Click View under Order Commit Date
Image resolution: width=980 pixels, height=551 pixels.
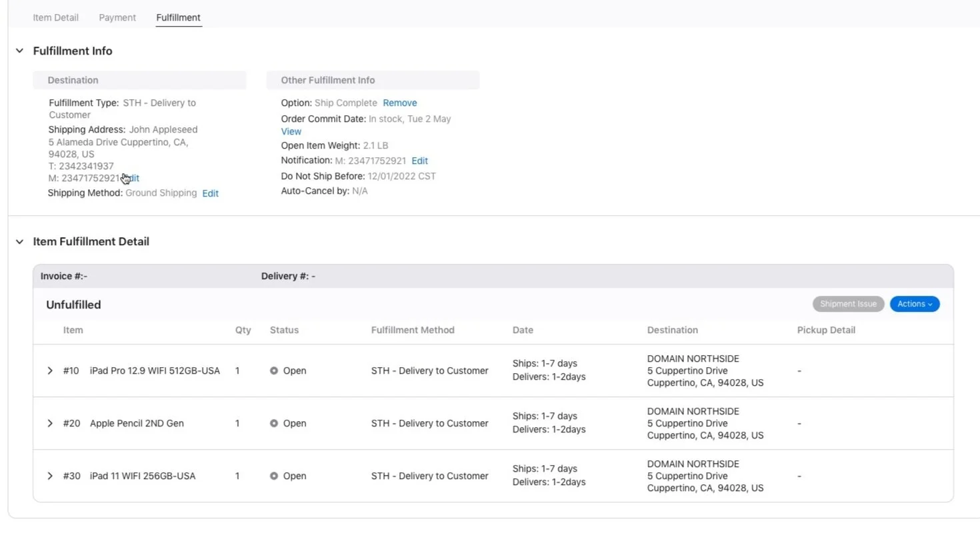(291, 131)
